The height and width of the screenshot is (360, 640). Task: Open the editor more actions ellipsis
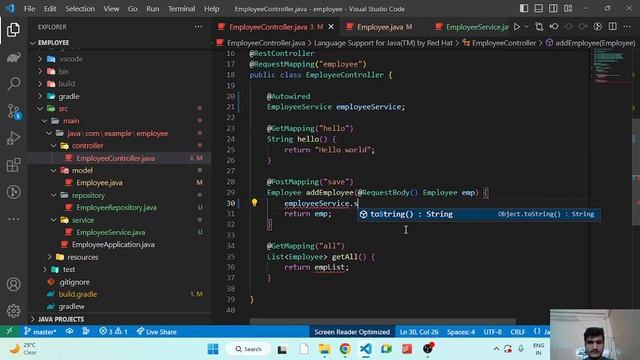tap(627, 27)
